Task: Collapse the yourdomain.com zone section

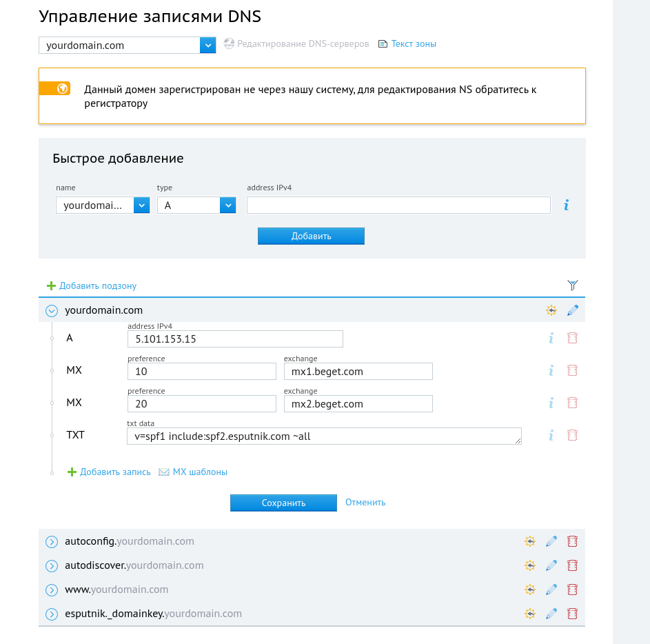Action: (x=51, y=311)
